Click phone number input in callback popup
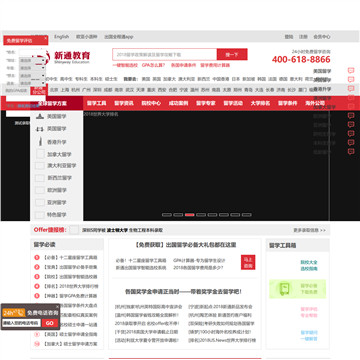The width and height of the screenshot is (360, 360). [x=21, y=323]
